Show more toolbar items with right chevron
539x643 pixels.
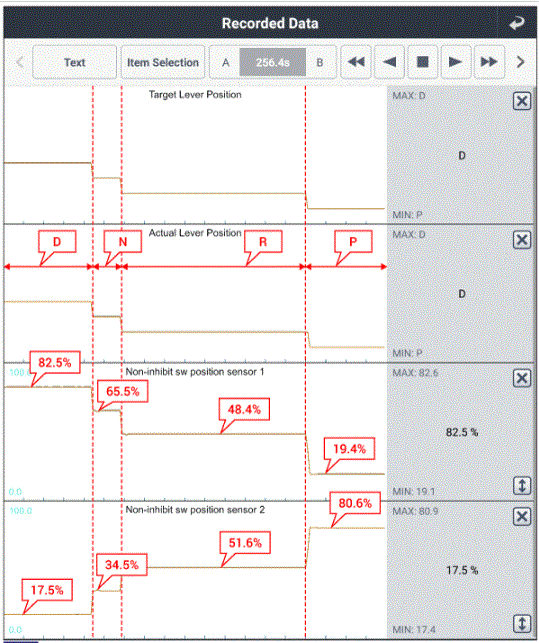pyautogui.click(x=520, y=62)
